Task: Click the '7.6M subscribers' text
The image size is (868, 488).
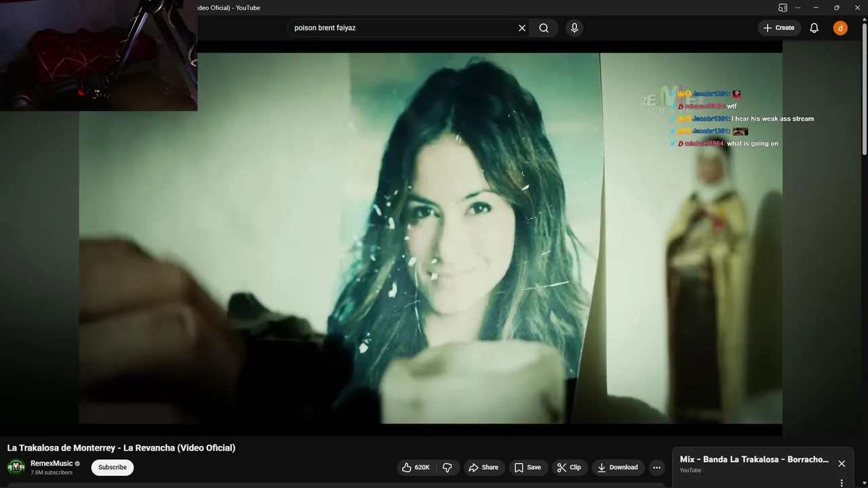Action: click(x=52, y=472)
